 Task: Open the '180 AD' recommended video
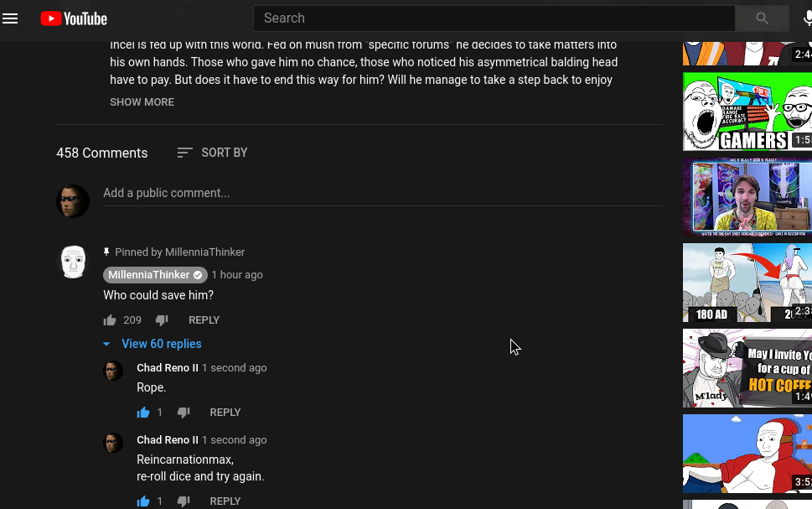pyautogui.click(x=747, y=283)
